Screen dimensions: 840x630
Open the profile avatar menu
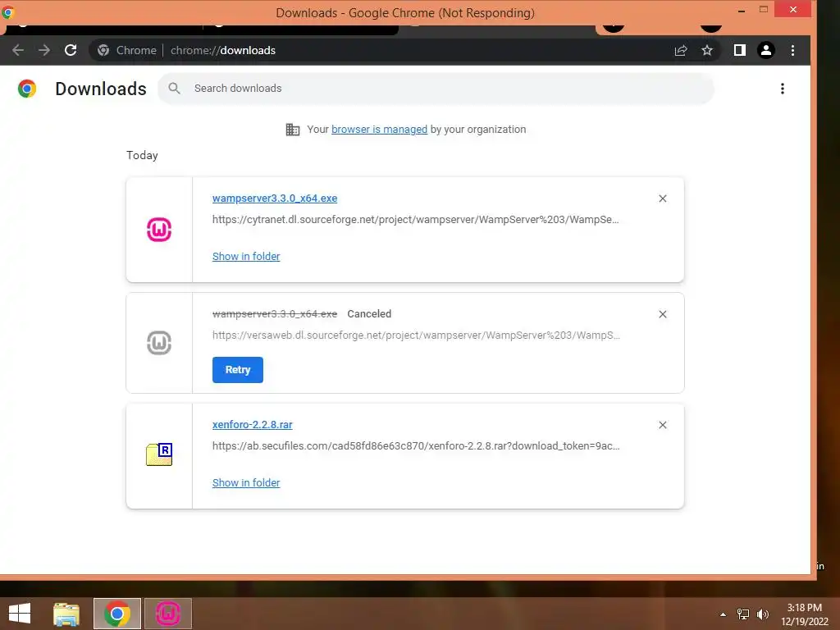point(766,50)
